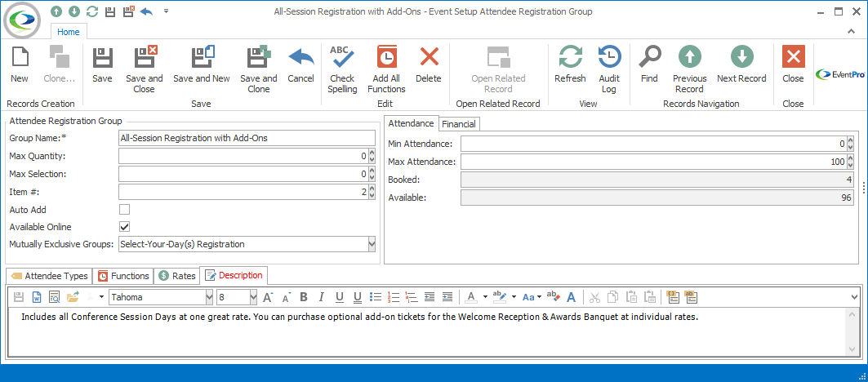The image size is (868, 382).
Task: Open the Functions tab
Action: tap(124, 276)
